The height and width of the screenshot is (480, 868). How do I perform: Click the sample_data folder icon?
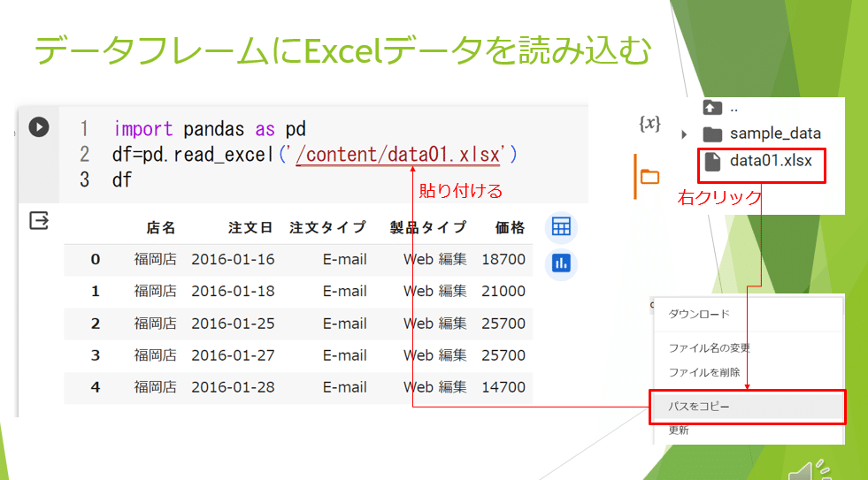coord(712,133)
